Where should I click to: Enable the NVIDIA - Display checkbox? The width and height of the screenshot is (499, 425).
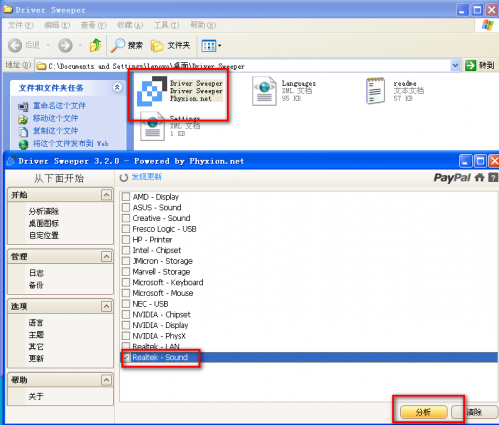[x=126, y=325]
